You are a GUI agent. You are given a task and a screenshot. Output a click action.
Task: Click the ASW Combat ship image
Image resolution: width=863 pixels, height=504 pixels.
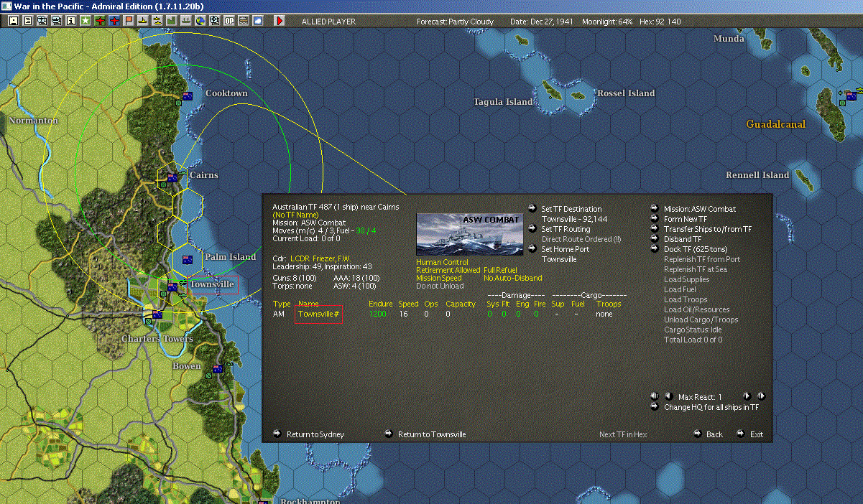click(470, 234)
